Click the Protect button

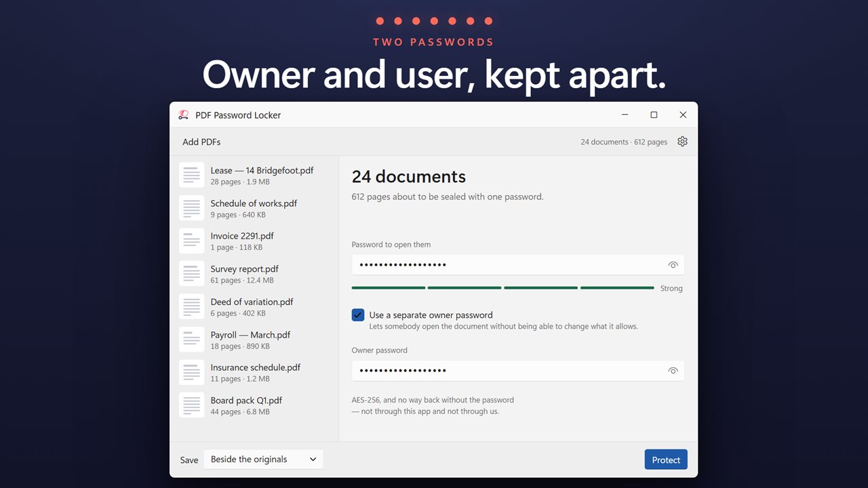(x=666, y=460)
